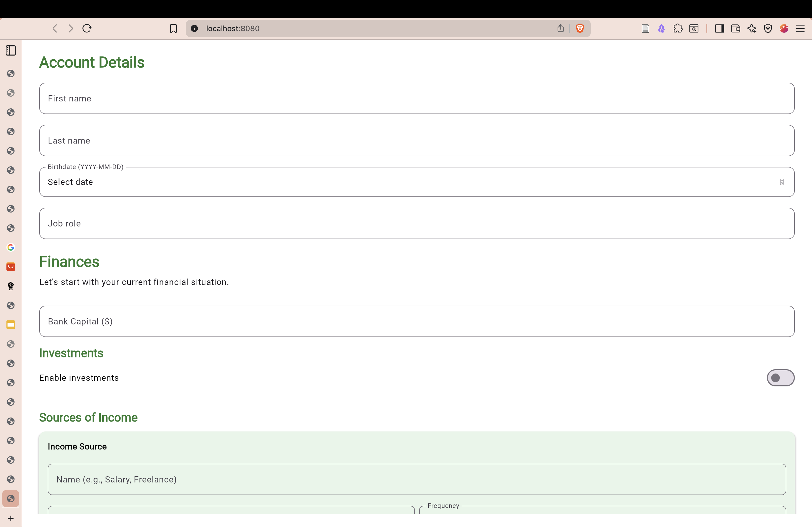This screenshot has height=527, width=812.
Task: Click the site information button next to the URL
Action: [194, 28]
